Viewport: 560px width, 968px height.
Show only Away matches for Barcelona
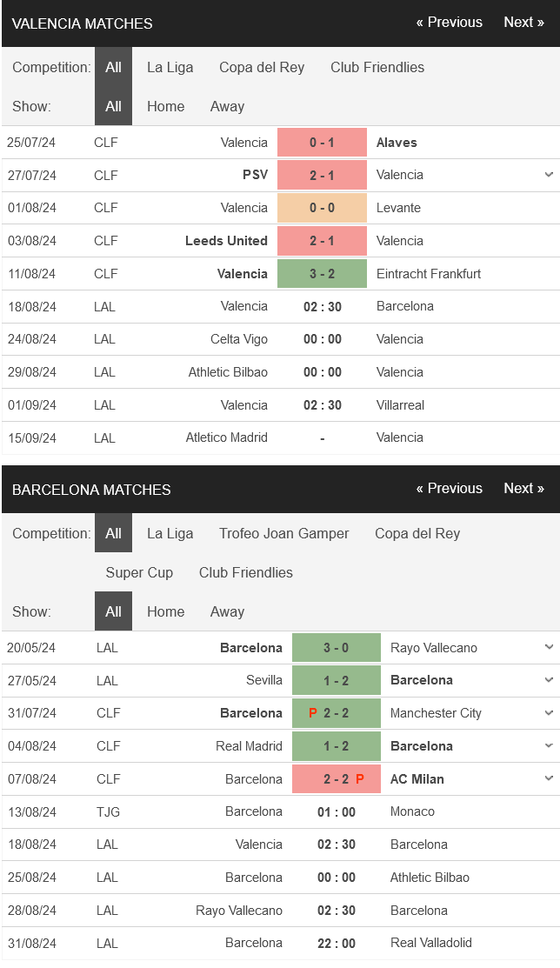coord(227,611)
